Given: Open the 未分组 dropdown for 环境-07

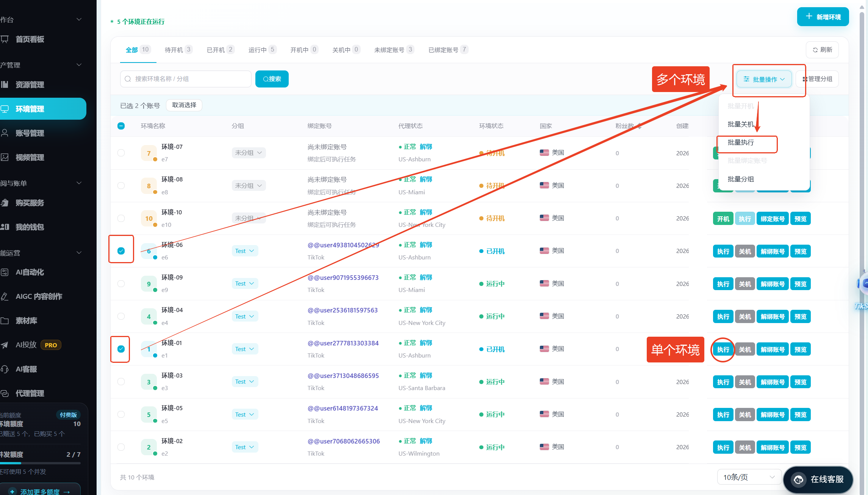Looking at the screenshot, I should pyautogui.click(x=249, y=153).
